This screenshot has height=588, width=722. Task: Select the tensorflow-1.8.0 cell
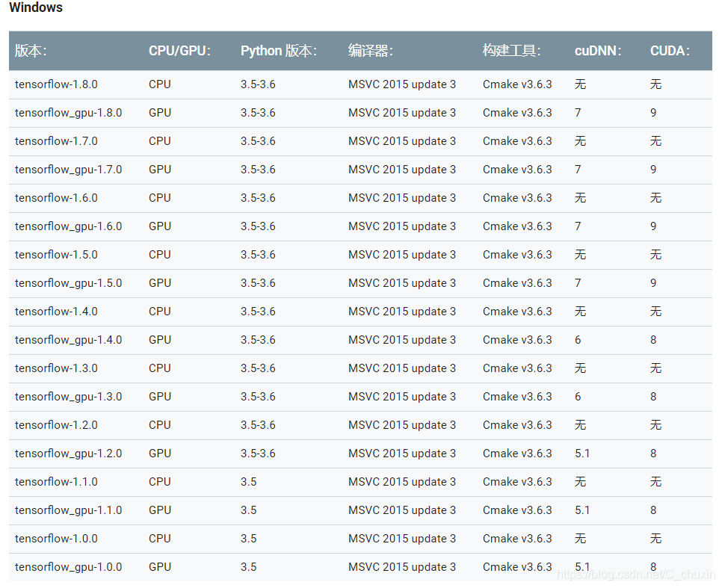(56, 84)
